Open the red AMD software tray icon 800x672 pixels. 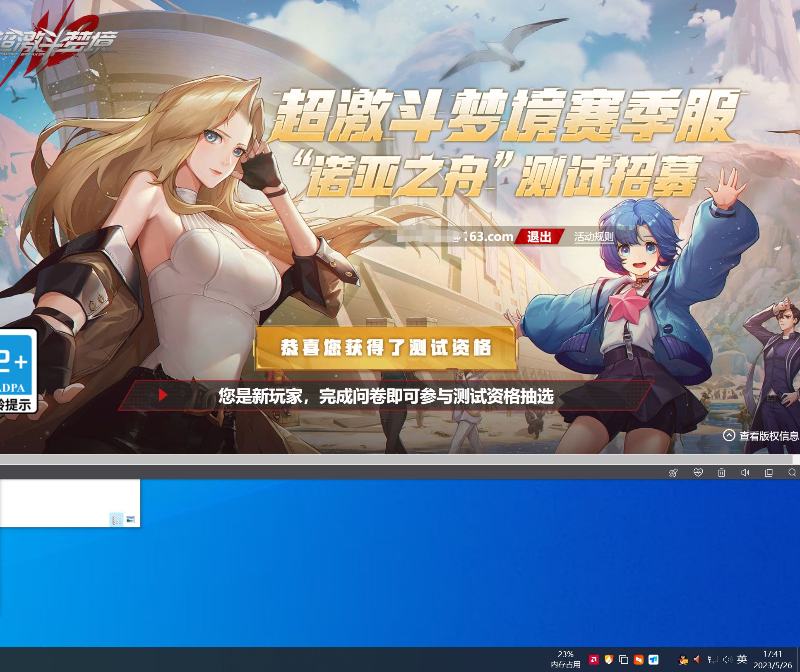[593, 660]
